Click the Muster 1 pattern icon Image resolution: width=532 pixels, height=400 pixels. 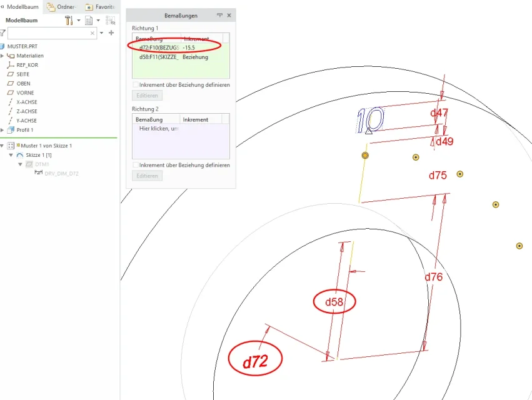(x=11, y=146)
